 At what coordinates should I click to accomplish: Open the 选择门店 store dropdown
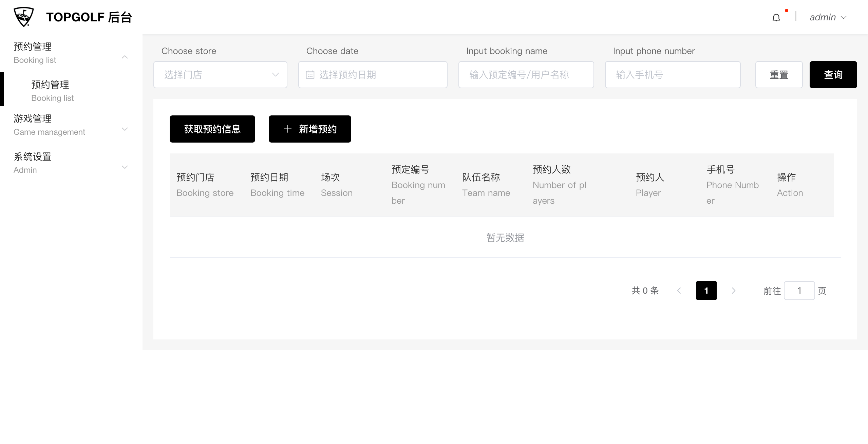click(220, 75)
